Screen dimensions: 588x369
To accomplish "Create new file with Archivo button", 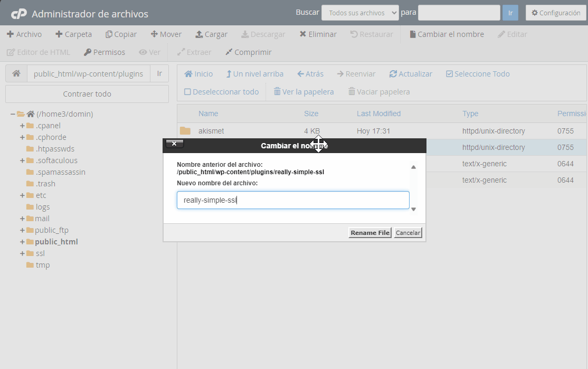I will (24, 34).
